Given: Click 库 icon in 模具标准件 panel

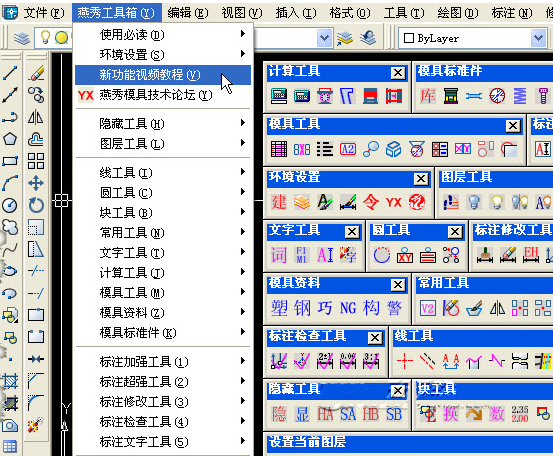Looking at the screenshot, I should [427, 96].
